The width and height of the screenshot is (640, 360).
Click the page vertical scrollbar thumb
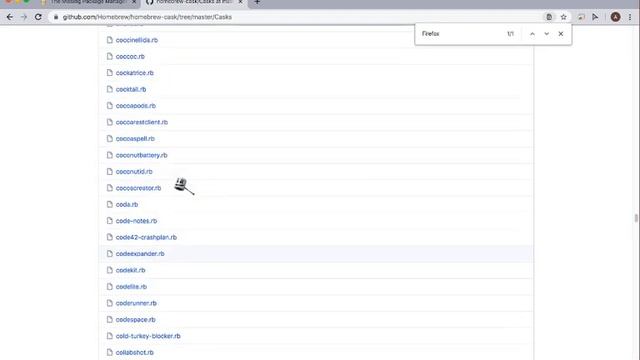pyautogui.click(x=636, y=218)
